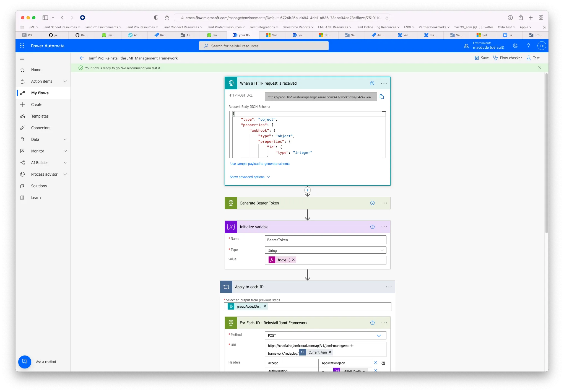Viewport: 564px width, 392px height.
Task: Remove the groupAddedDe token from Apply to each
Action: pos(265,306)
